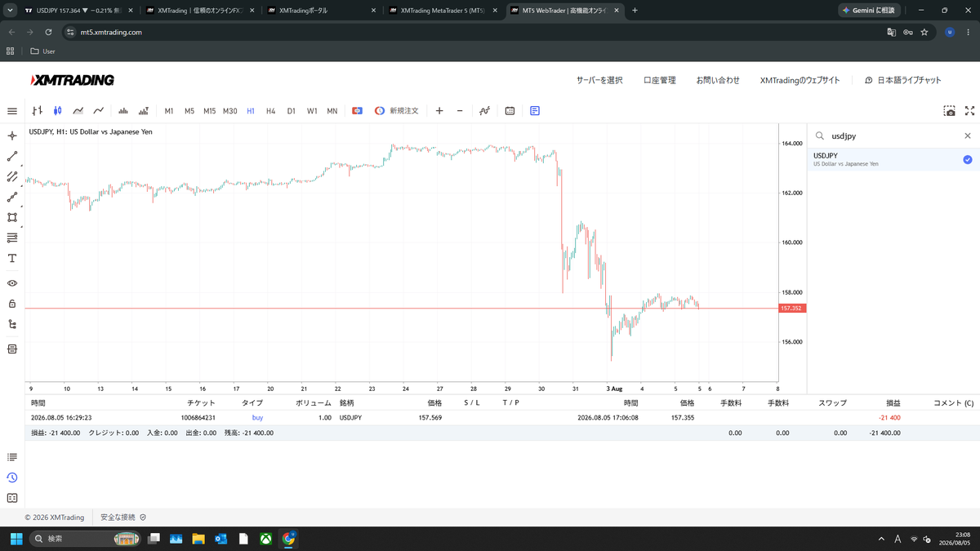The width and height of the screenshot is (980, 551).
Task: Open the hamburger menu in the chart toolbar
Action: [x=12, y=111]
